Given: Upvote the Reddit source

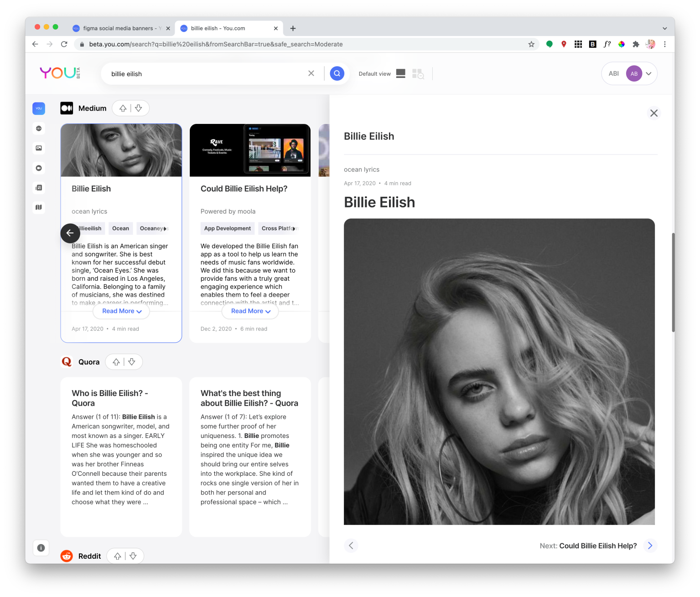Looking at the screenshot, I should [118, 556].
